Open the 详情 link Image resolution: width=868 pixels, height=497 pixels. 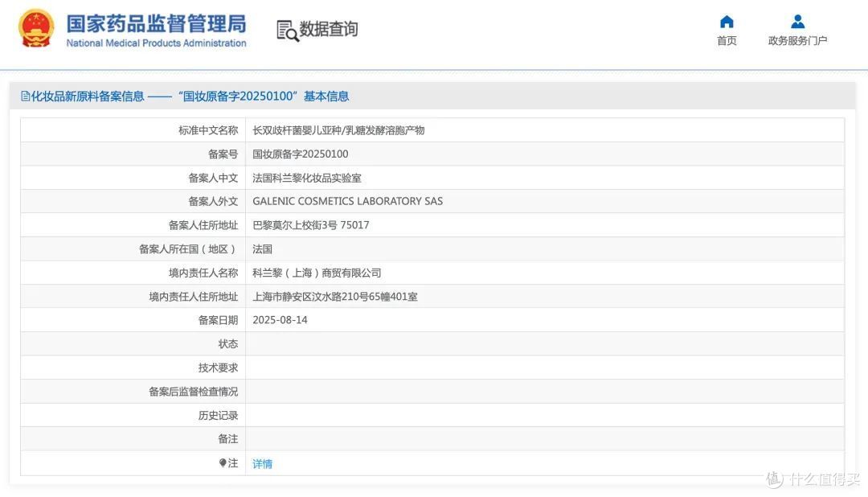pyautogui.click(x=262, y=464)
